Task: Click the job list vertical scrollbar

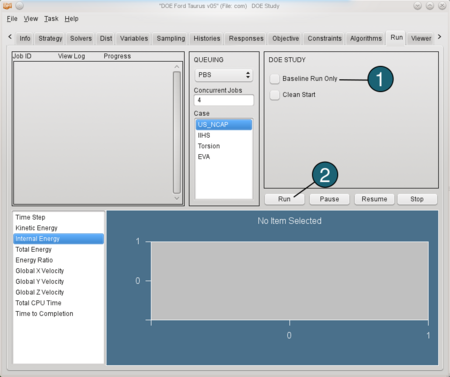Action: point(177,132)
